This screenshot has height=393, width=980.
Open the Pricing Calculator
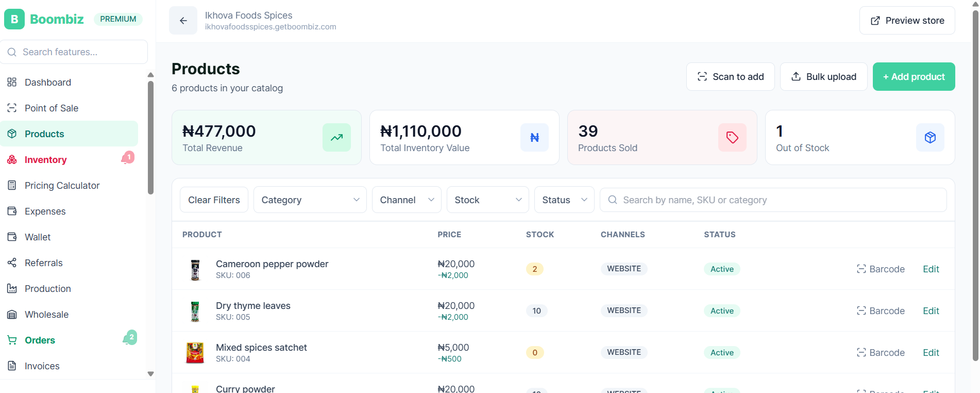[x=69, y=186]
